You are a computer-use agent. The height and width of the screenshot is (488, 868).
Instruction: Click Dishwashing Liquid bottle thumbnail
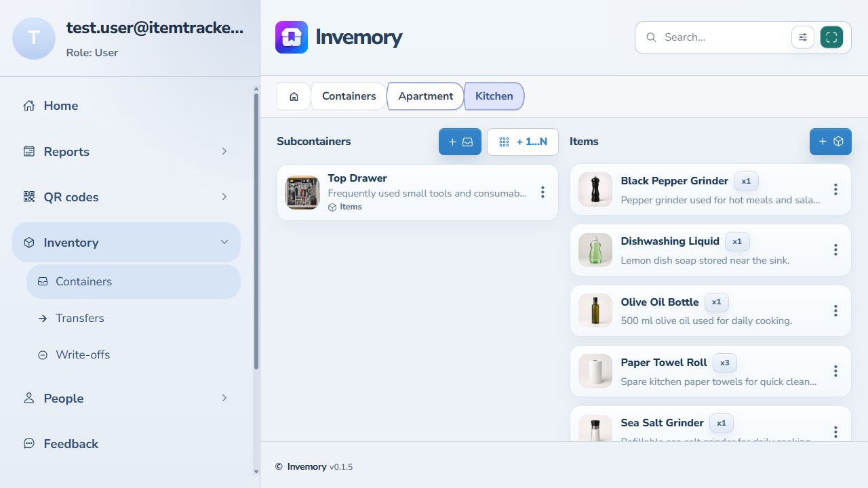pyautogui.click(x=595, y=250)
